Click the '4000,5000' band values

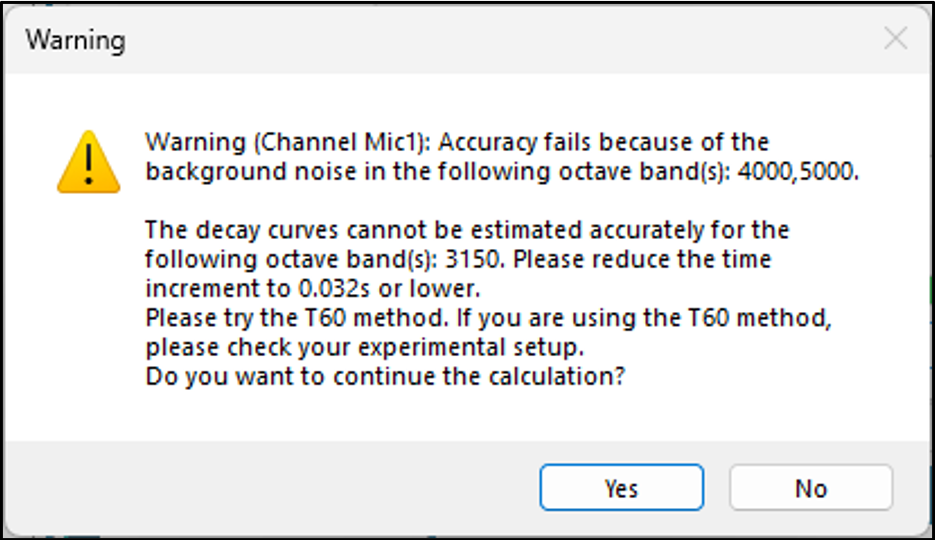[798, 170]
